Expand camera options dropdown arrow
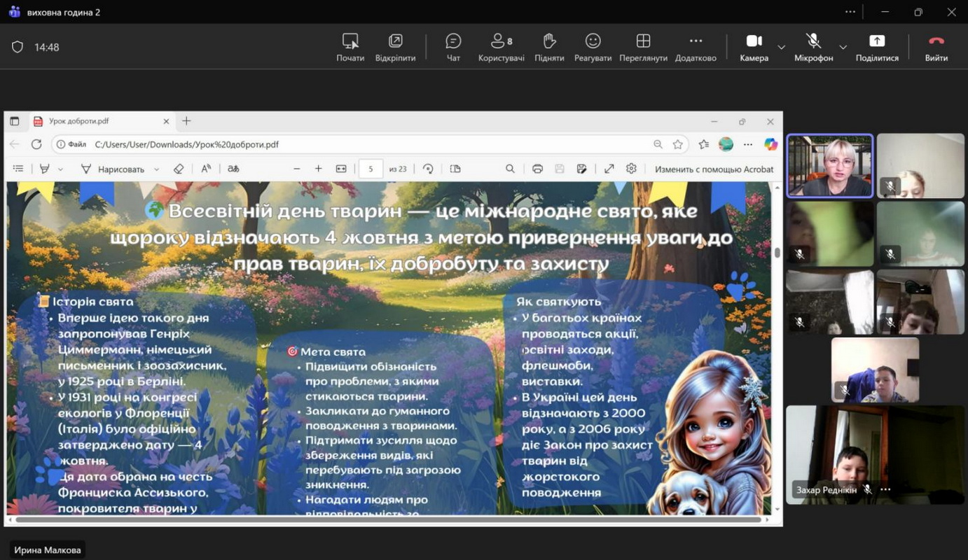This screenshot has width=968, height=560. (x=781, y=48)
